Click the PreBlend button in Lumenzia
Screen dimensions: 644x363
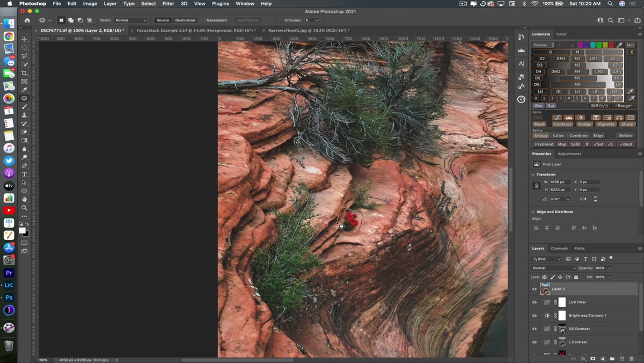544,144
